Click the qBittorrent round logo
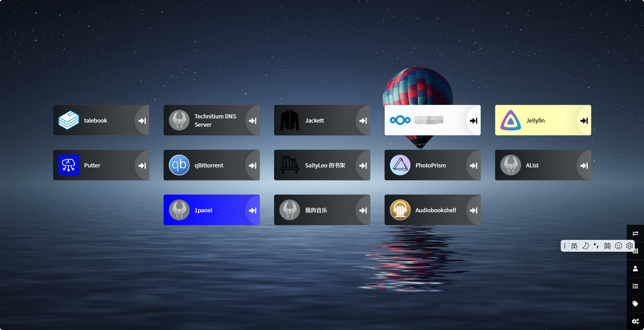 [179, 165]
